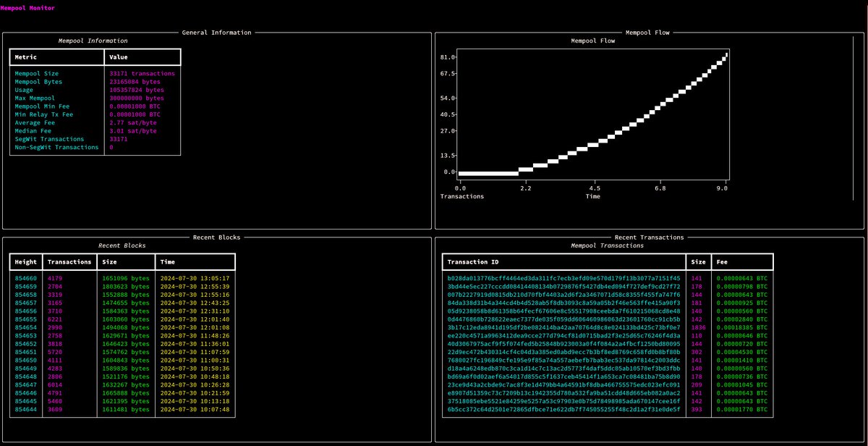Select the Min Relay Tx Fee label
This screenshot has height=446, width=868.
[x=44, y=114]
